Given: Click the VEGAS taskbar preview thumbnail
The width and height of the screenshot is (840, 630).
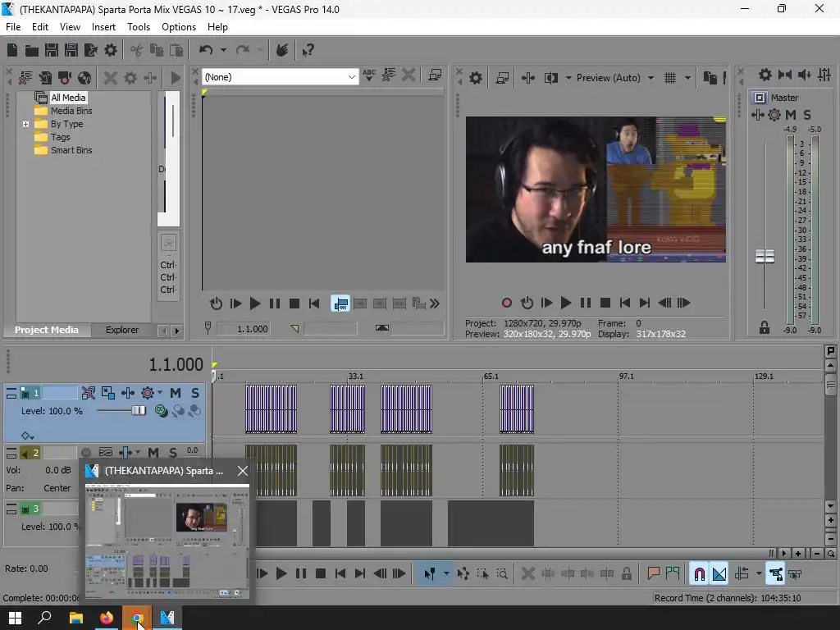Looking at the screenshot, I should [167, 541].
